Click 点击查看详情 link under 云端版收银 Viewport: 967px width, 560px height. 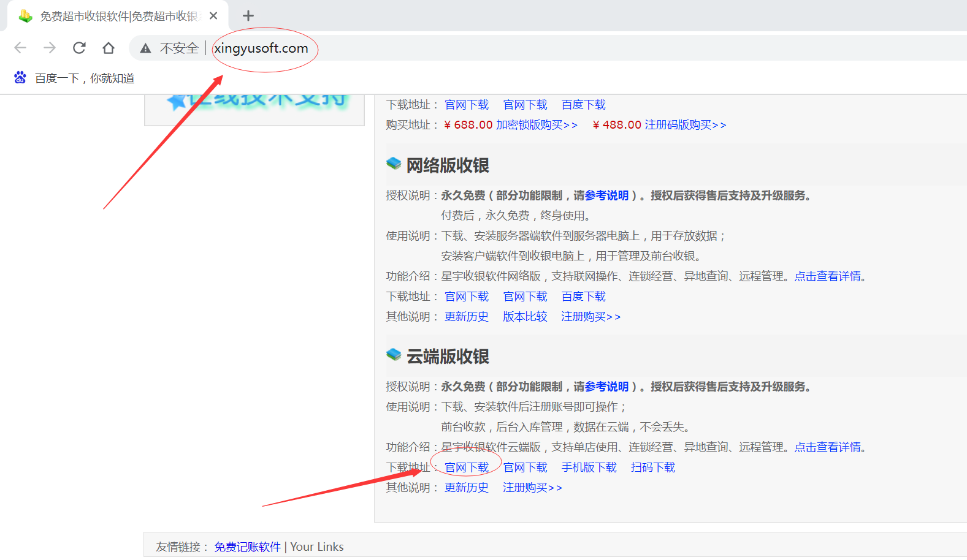(828, 447)
